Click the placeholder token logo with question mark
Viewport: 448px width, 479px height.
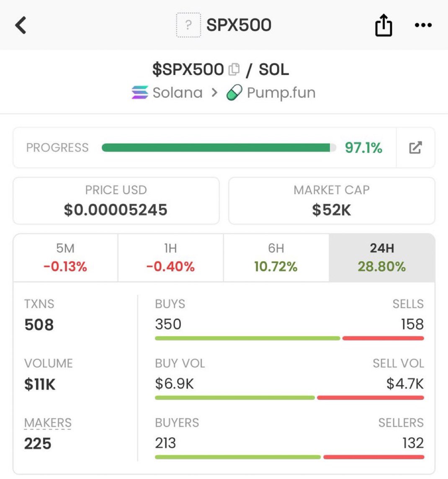point(188,25)
